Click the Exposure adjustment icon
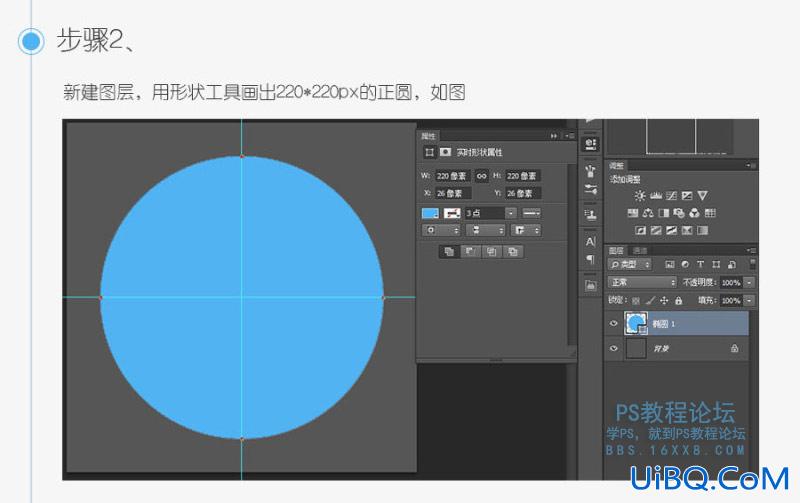 pyautogui.click(x=687, y=195)
